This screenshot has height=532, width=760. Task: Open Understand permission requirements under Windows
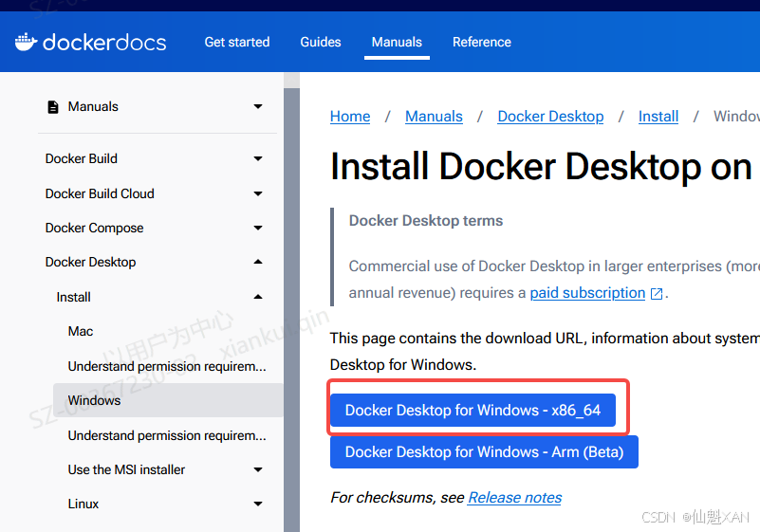click(167, 435)
